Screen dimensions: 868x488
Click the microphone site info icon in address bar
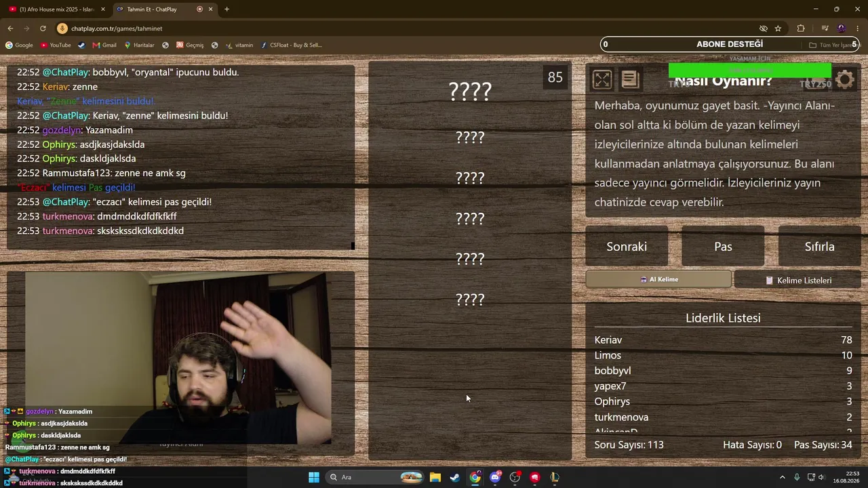[x=62, y=28]
